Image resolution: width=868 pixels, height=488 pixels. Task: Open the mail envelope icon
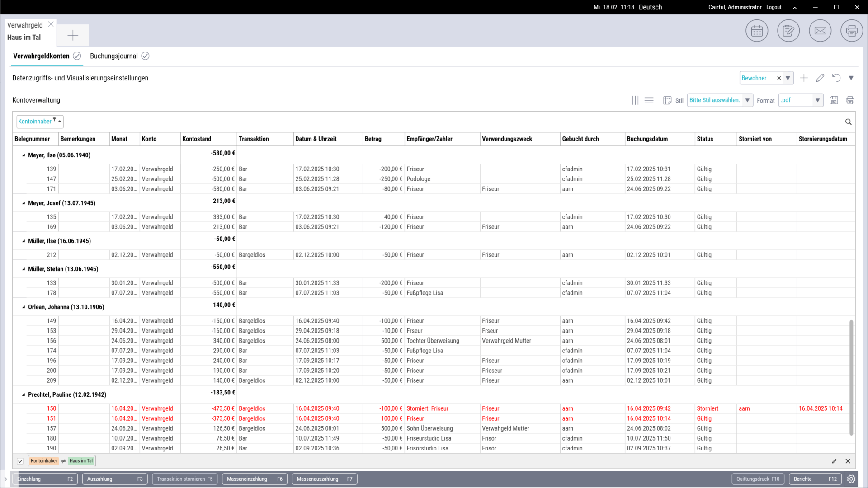(820, 31)
